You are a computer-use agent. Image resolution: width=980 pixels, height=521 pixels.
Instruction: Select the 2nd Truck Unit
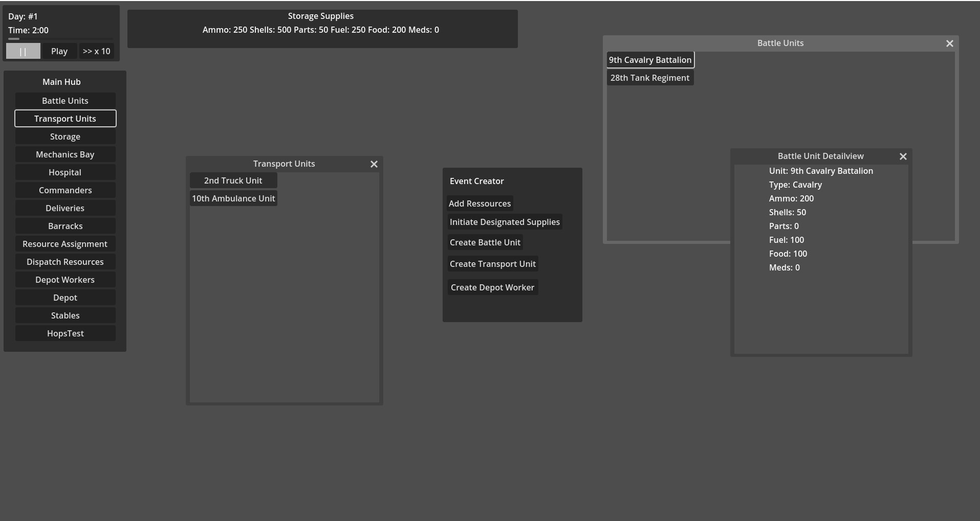233,180
